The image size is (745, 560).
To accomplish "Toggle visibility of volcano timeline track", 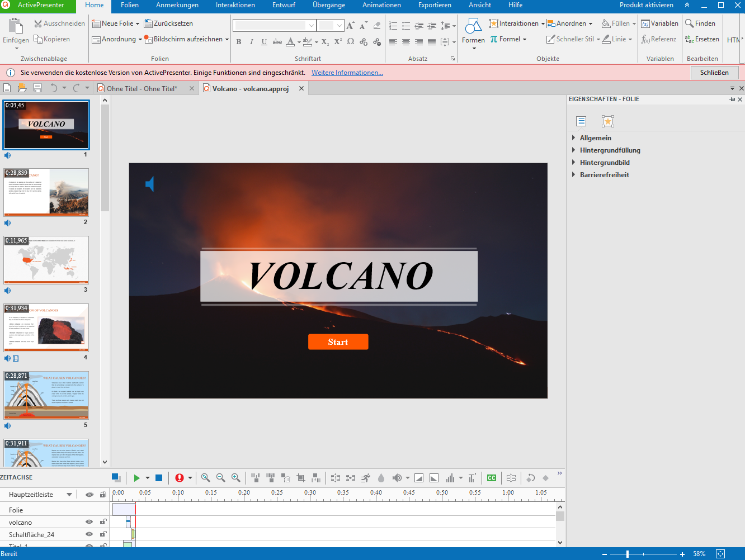I will (89, 522).
